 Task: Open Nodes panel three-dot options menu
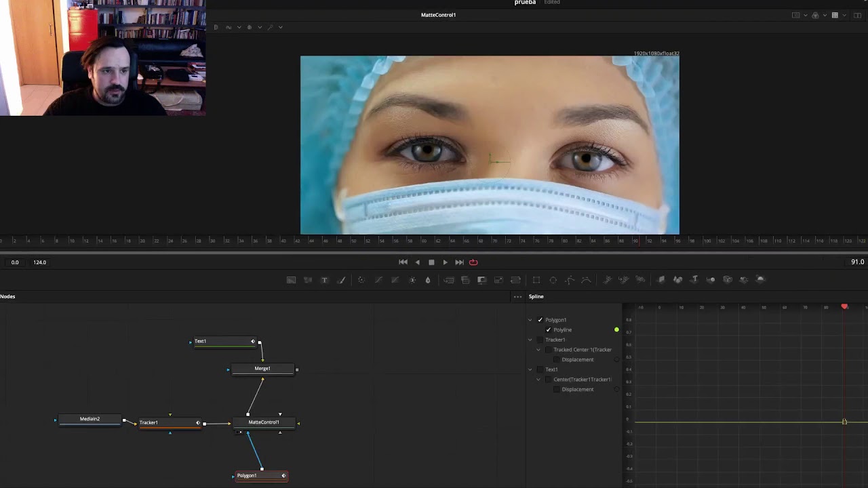coord(517,297)
